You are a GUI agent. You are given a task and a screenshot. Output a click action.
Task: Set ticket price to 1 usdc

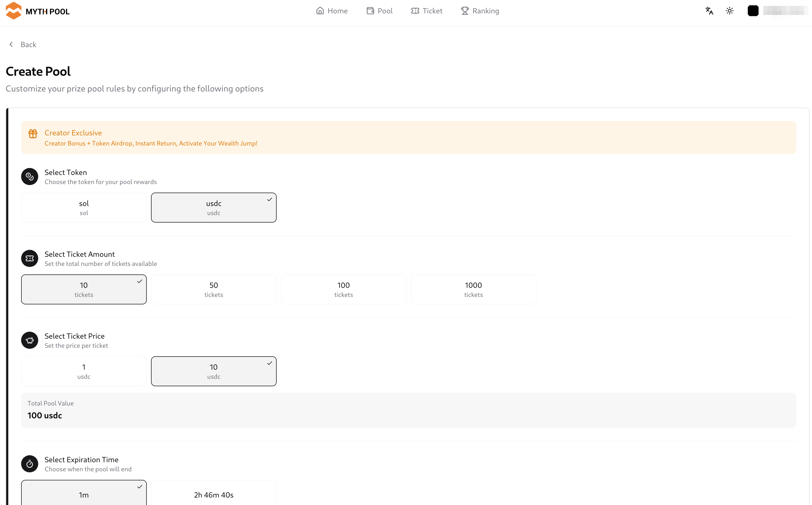click(84, 371)
